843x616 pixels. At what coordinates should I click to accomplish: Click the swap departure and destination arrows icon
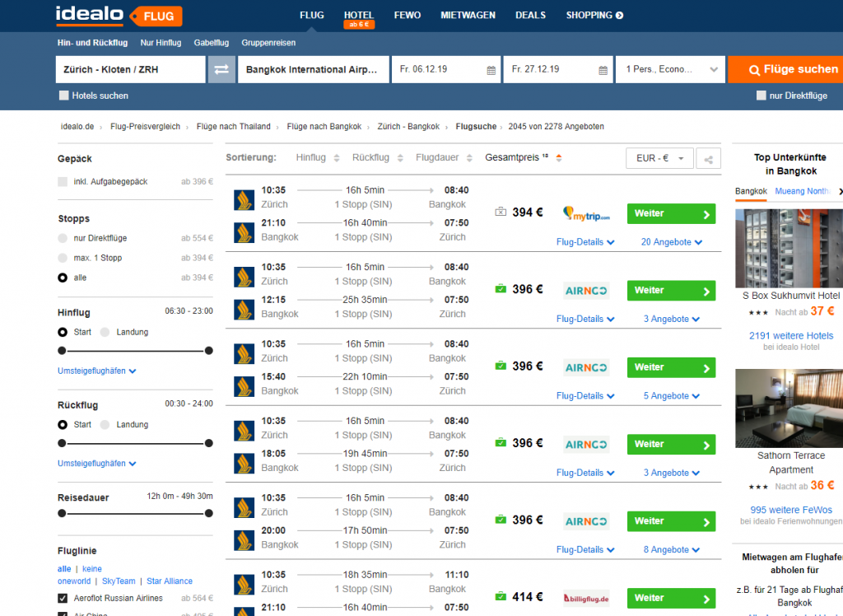pos(221,70)
